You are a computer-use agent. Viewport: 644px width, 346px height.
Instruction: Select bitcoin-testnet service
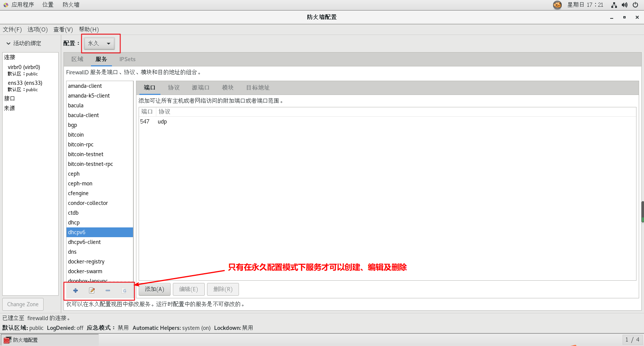(x=100, y=154)
